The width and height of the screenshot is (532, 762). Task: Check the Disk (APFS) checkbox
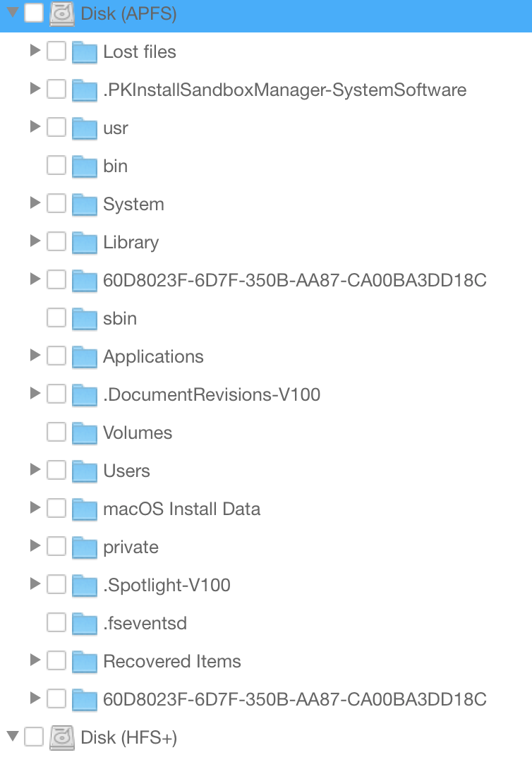(34, 13)
